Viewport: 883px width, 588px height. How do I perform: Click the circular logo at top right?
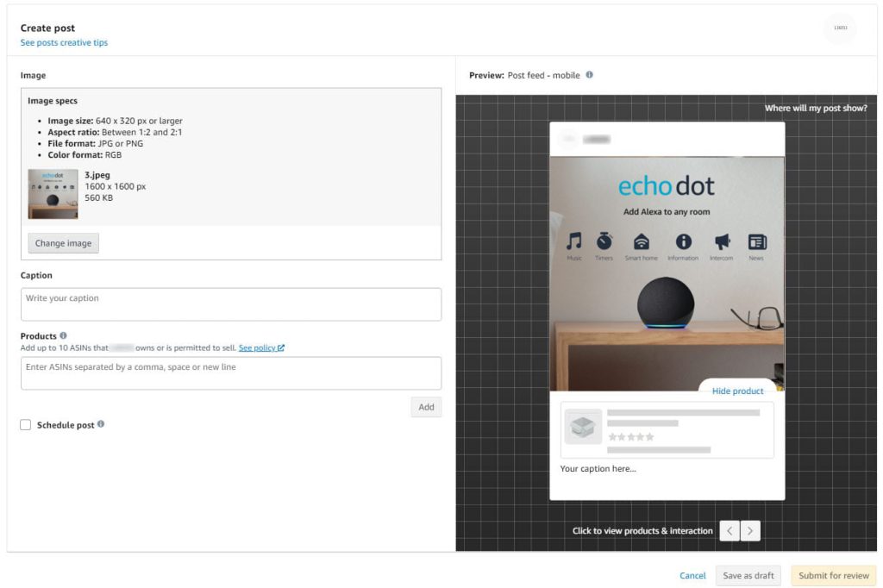point(840,28)
